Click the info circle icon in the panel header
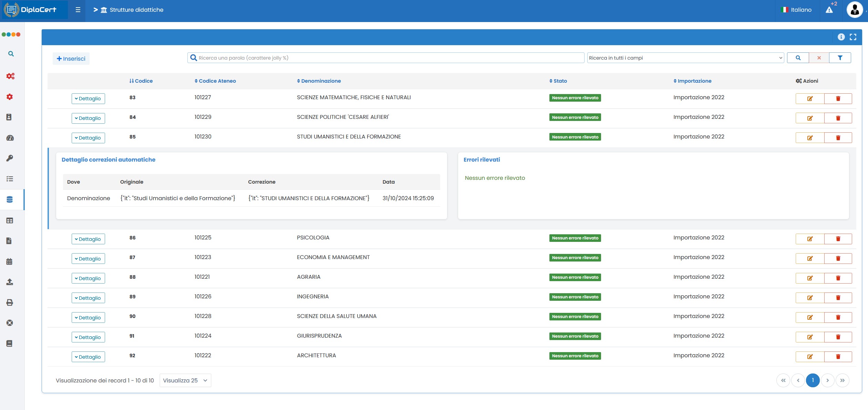Image resolution: width=868 pixels, height=410 pixels. (841, 37)
